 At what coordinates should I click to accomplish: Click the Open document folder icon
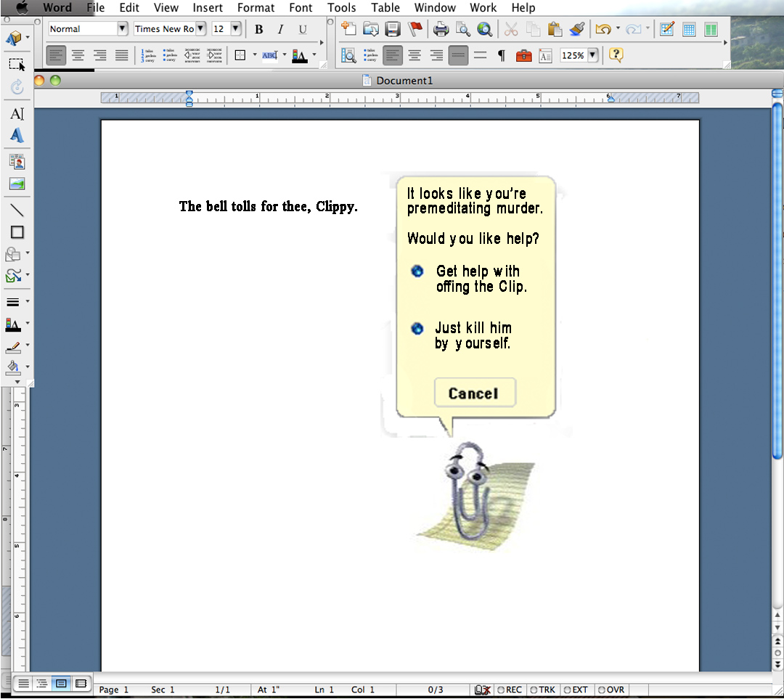click(x=370, y=29)
